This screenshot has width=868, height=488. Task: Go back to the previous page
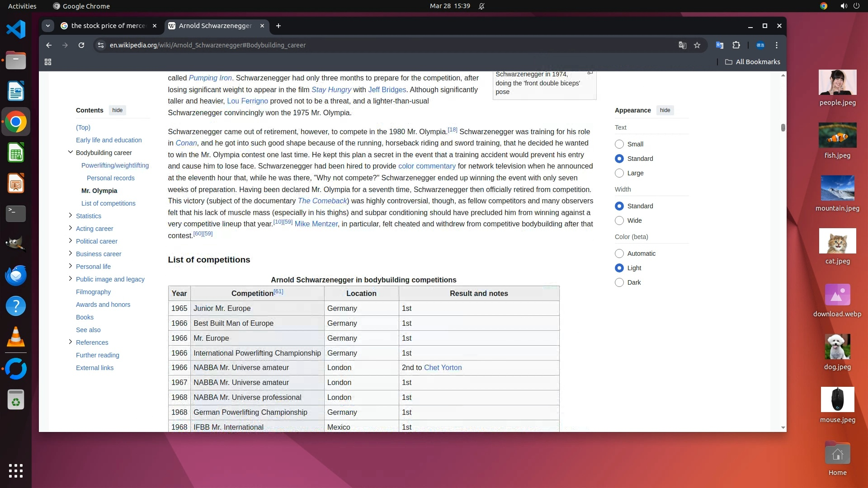click(x=49, y=45)
